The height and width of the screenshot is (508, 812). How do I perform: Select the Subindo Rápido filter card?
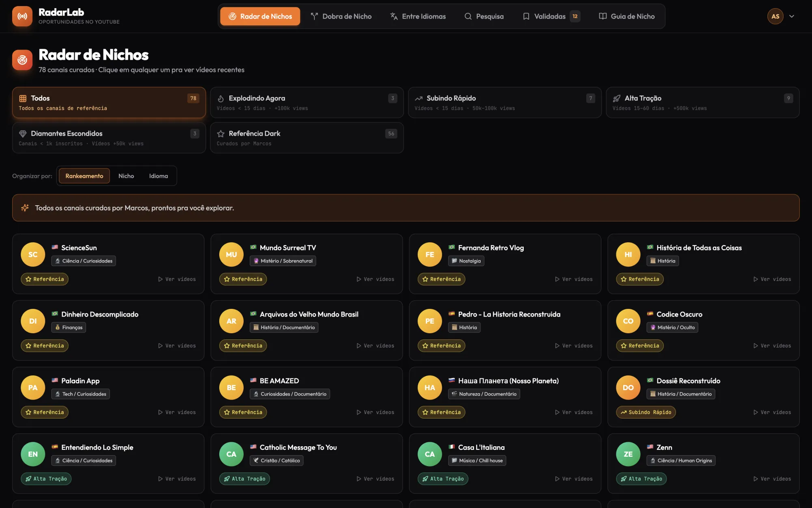coord(505,102)
